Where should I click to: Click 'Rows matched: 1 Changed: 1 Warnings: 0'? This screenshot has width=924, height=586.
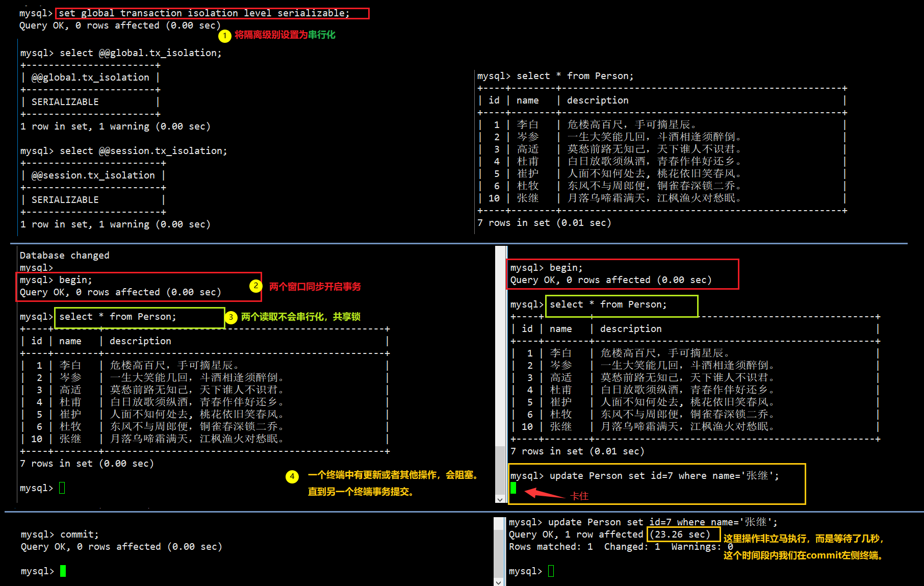[621, 547]
